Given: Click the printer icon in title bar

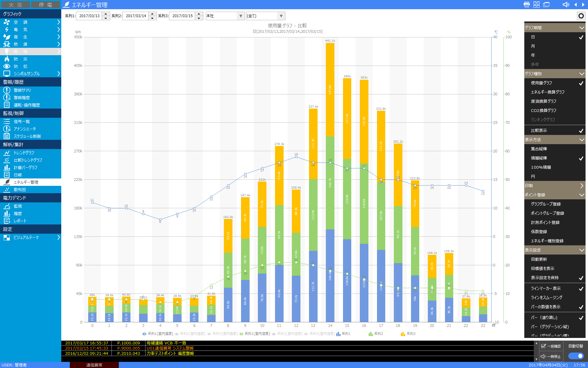Looking at the screenshot, I should pyautogui.click(x=527, y=5).
